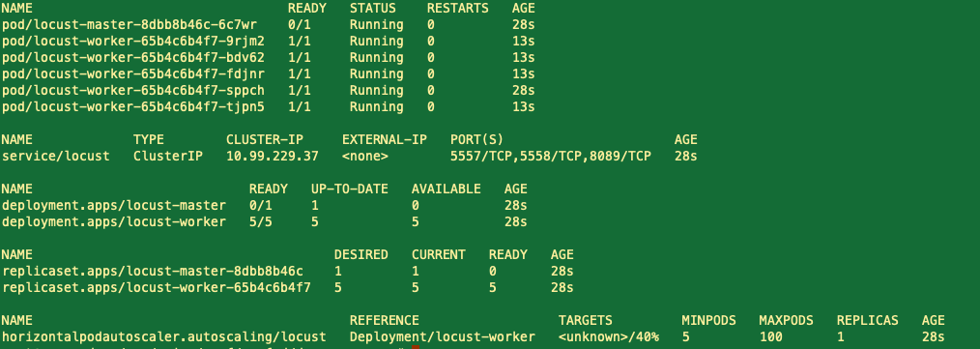
Task: Select pod/locust-worker-65b4c6b4f7-tjpn5 entry
Action: click(132, 107)
